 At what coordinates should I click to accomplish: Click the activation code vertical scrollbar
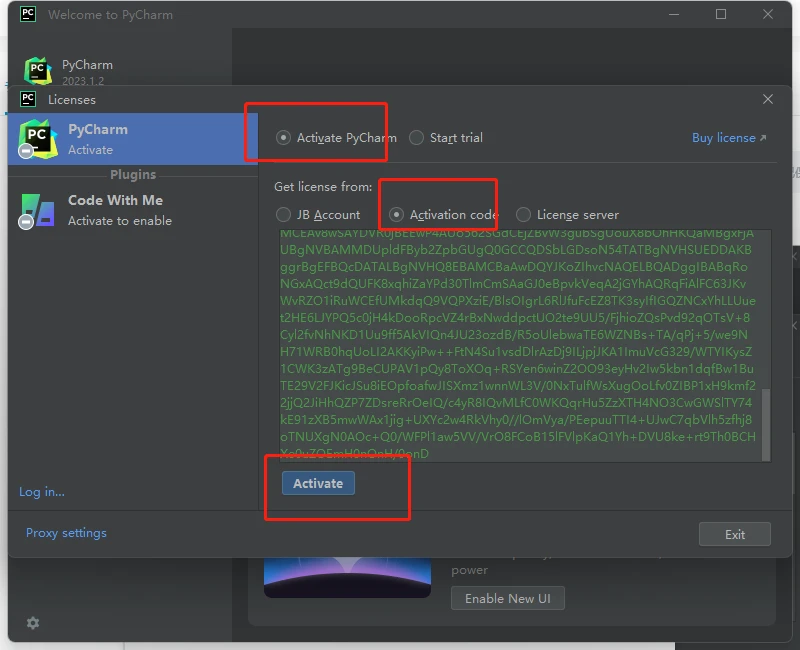click(x=766, y=424)
